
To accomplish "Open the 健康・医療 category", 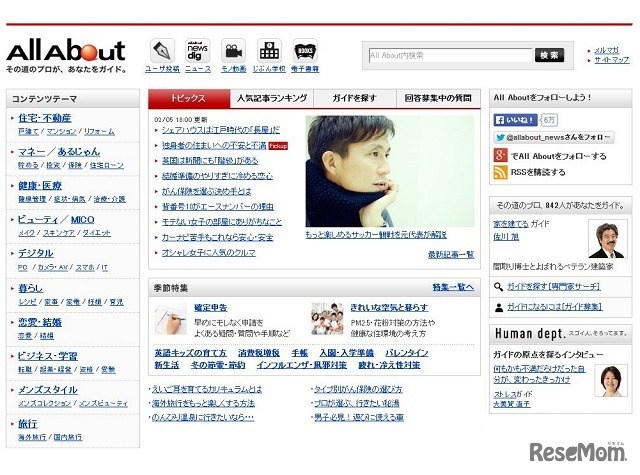I will (40, 186).
